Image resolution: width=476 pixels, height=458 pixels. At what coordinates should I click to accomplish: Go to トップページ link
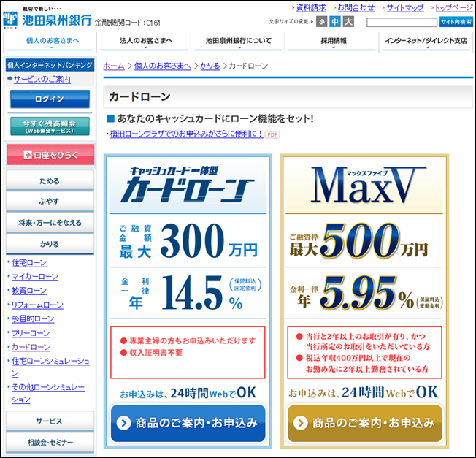(x=454, y=7)
